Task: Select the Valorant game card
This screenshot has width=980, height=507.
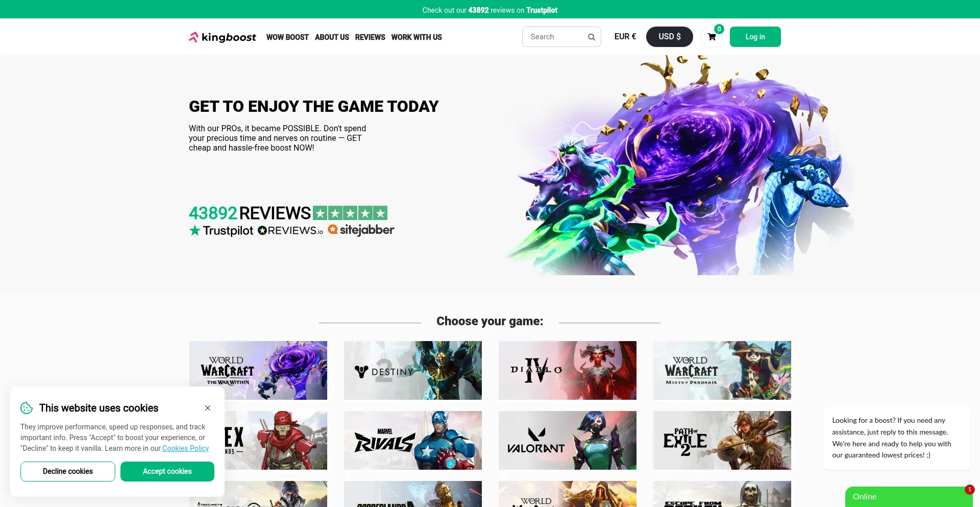Action: (x=568, y=440)
